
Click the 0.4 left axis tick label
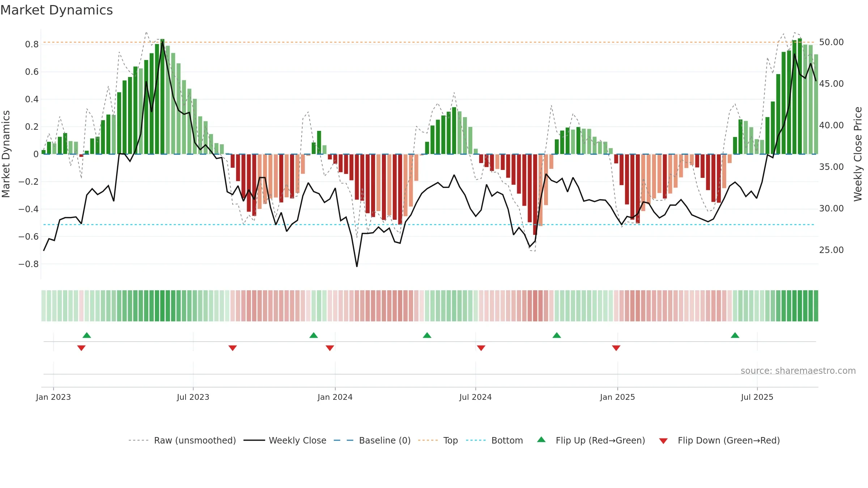[x=32, y=99]
